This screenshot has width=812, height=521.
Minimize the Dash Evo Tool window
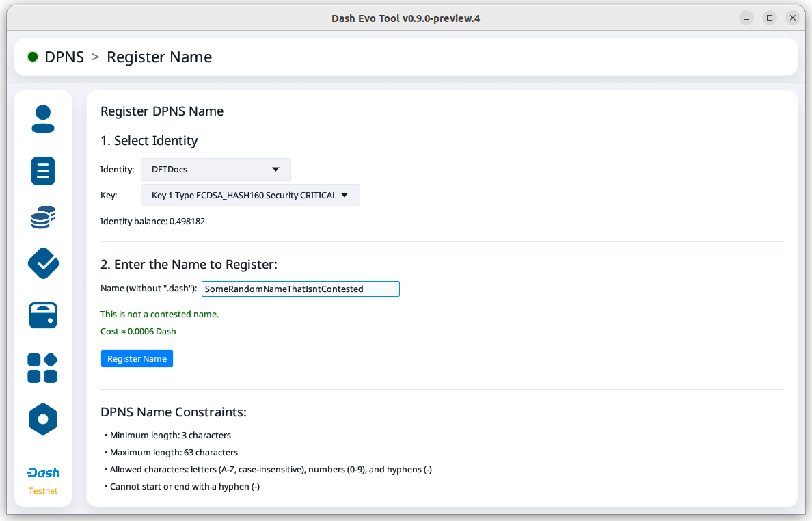(x=746, y=18)
